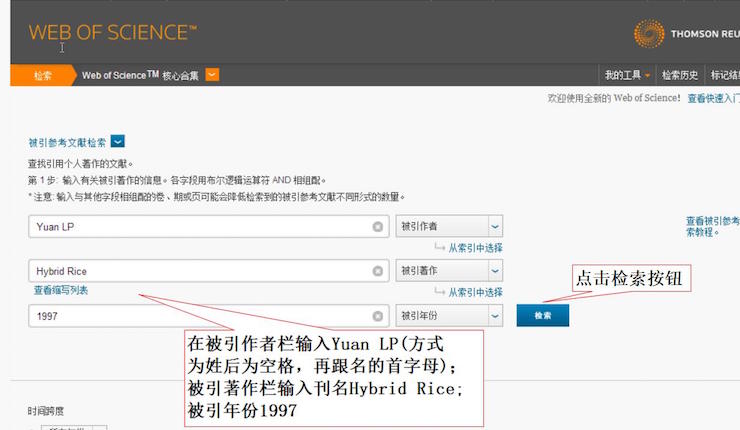Open the 我的工具 menu

(627, 75)
